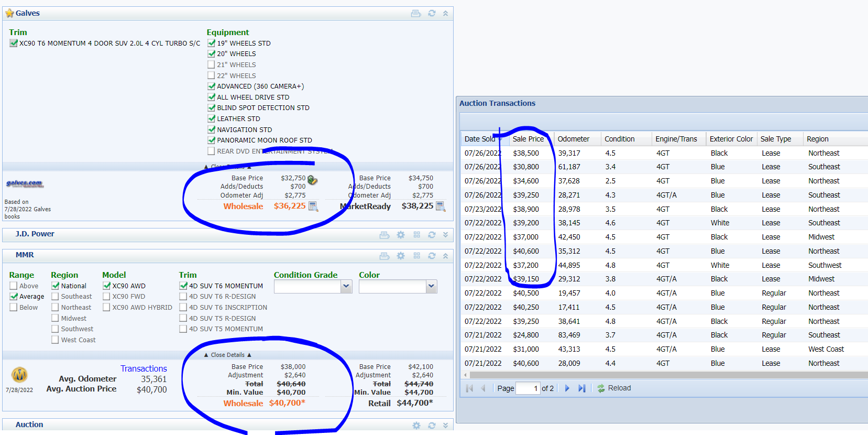Viewport: 868px width, 435px height.
Task: Sort by Exterior Color column
Action: 731,139
